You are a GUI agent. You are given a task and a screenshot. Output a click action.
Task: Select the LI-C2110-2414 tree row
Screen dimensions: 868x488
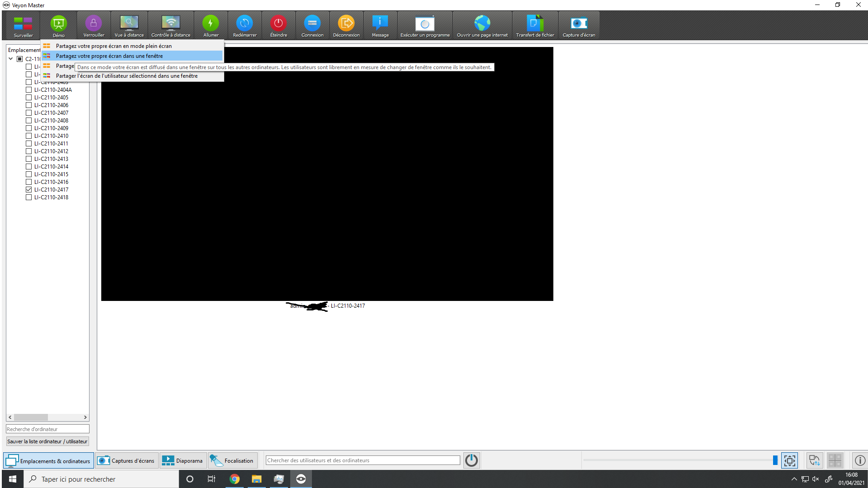(x=52, y=167)
